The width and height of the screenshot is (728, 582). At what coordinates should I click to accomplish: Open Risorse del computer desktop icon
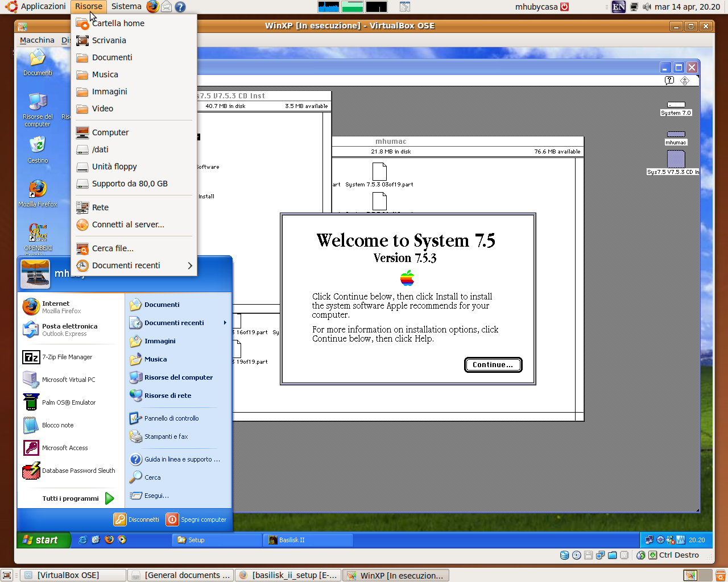(x=38, y=110)
